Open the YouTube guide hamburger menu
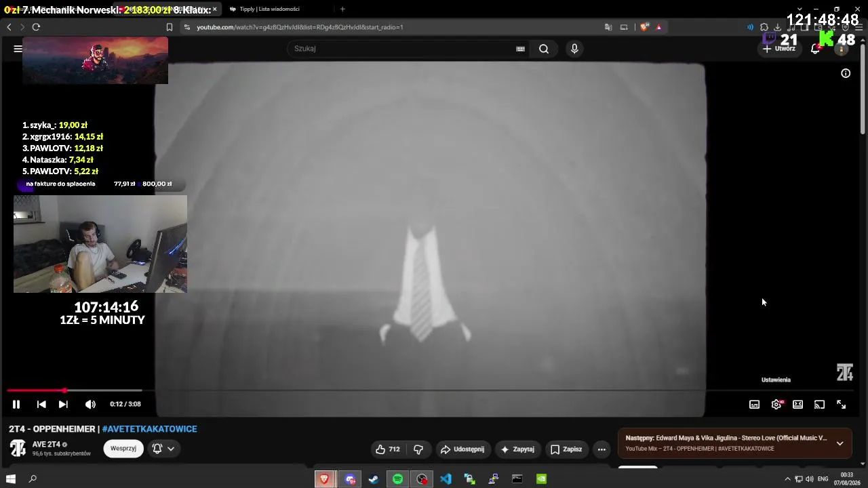868x488 pixels. pyautogui.click(x=18, y=49)
